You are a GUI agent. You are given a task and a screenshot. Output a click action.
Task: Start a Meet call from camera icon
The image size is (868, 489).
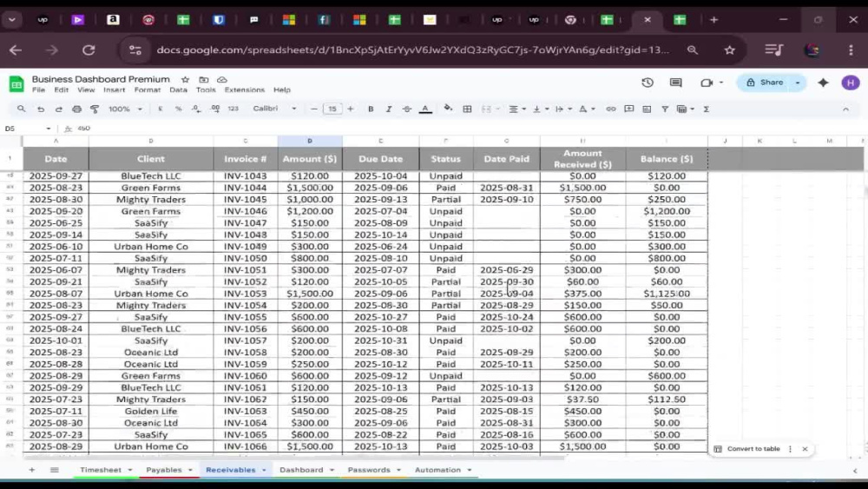tap(707, 83)
